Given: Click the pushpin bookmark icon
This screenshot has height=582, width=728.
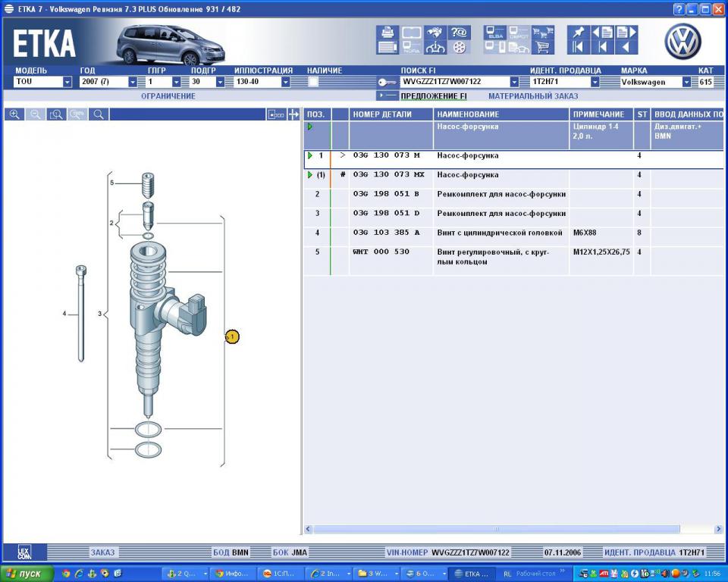Looking at the screenshot, I should click(x=579, y=33).
